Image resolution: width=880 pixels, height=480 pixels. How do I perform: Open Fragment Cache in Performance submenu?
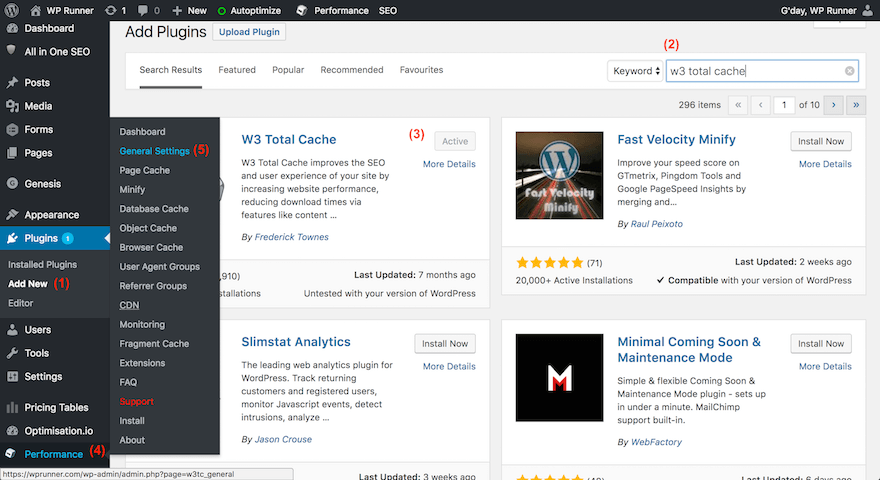click(x=154, y=344)
